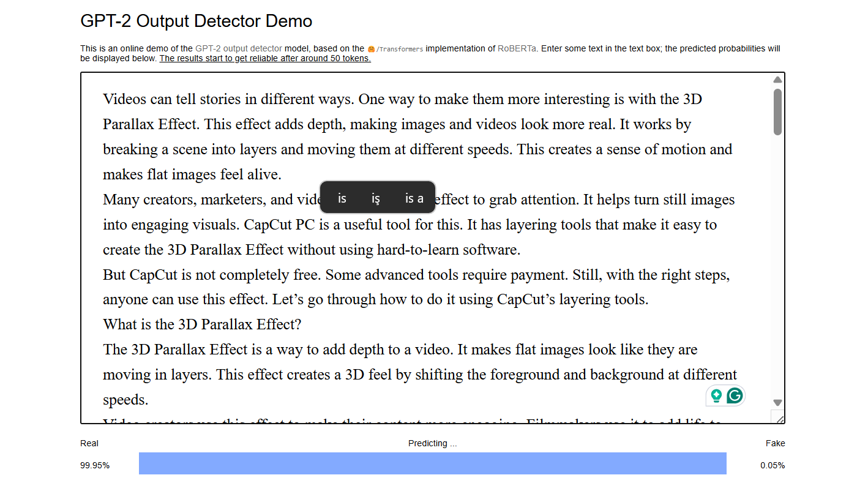Place cursor on "What is the 3D Parallax Effect?" line
This screenshot has width=868, height=494.
tap(202, 324)
